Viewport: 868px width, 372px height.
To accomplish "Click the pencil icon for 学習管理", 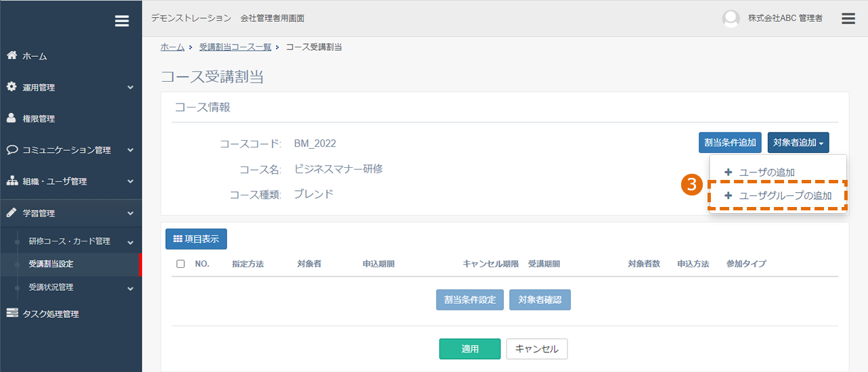I will pos(12,212).
